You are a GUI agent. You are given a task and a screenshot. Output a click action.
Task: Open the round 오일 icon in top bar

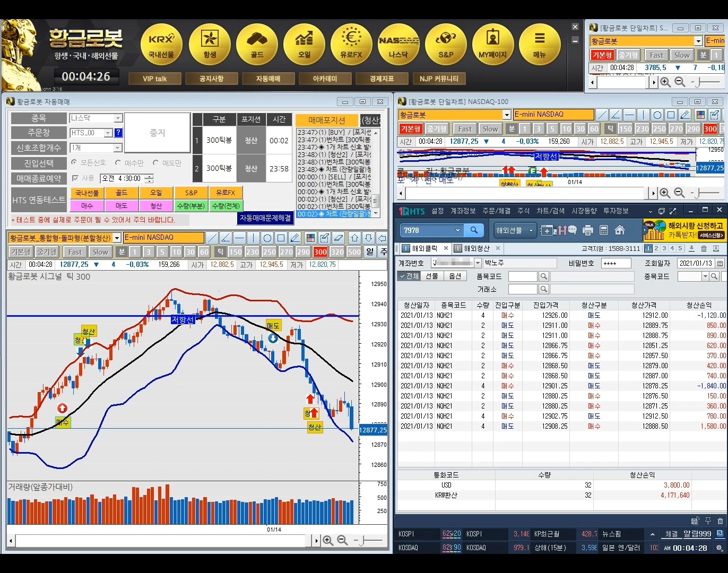304,45
